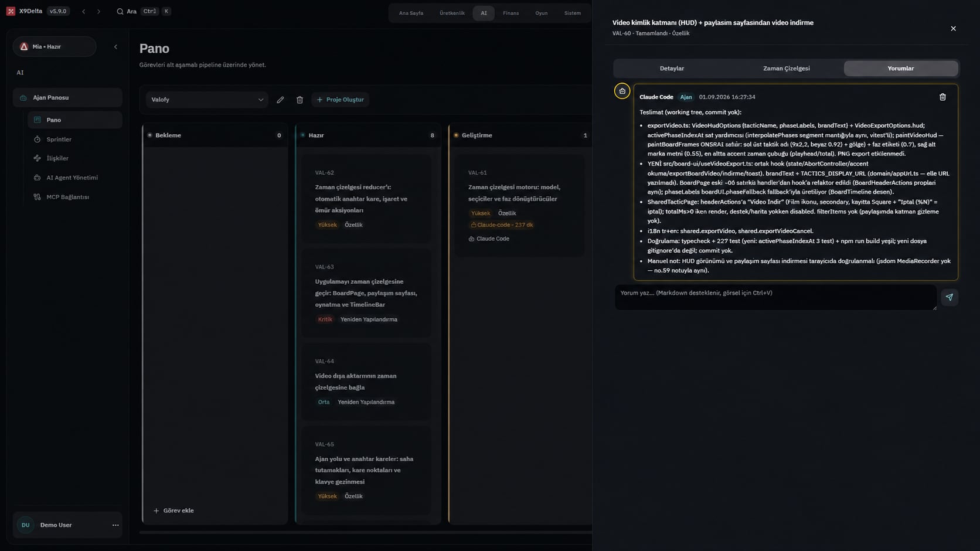Switch to the Zaman Çizelgesi tab

click(x=786, y=69)
